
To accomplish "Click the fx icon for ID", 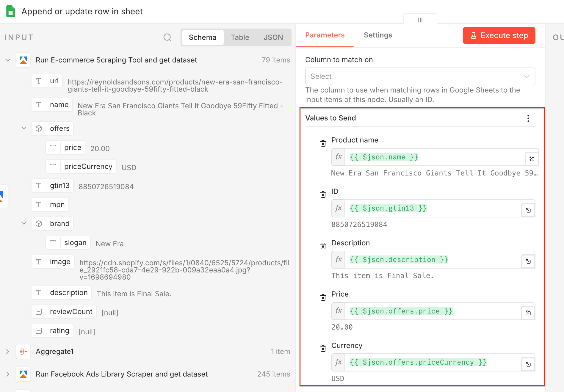I will pos(338,208).
